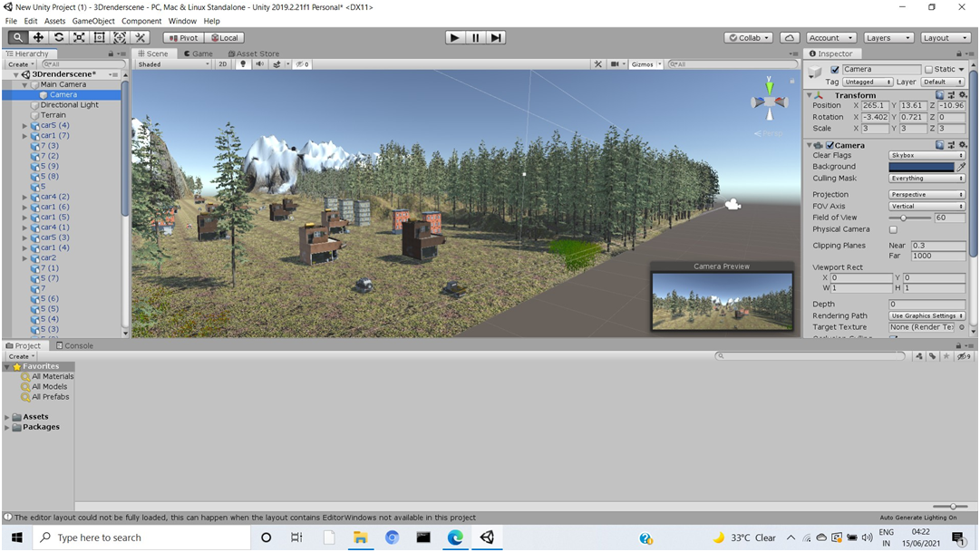The image size is (980, 552).
Task: Select the Hand tool in the toolbar
Action: (17, 37)
